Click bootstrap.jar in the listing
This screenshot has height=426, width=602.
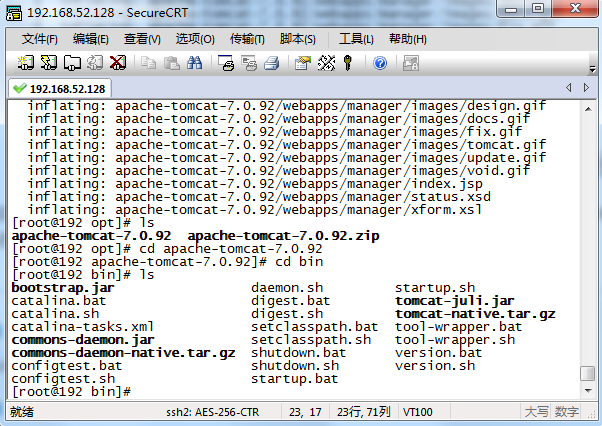click(x=63, y=288)
